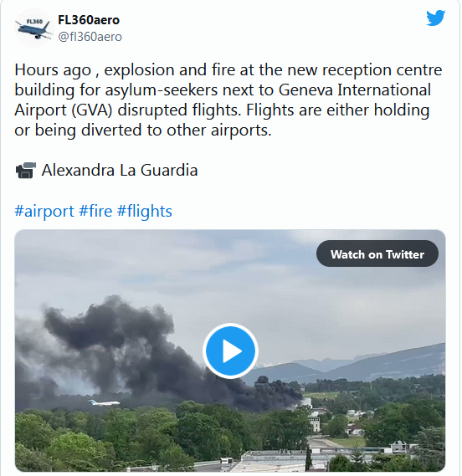462x476 pixels.
Task: Play the embedded smoke video
Action: (x=230, y=351)
